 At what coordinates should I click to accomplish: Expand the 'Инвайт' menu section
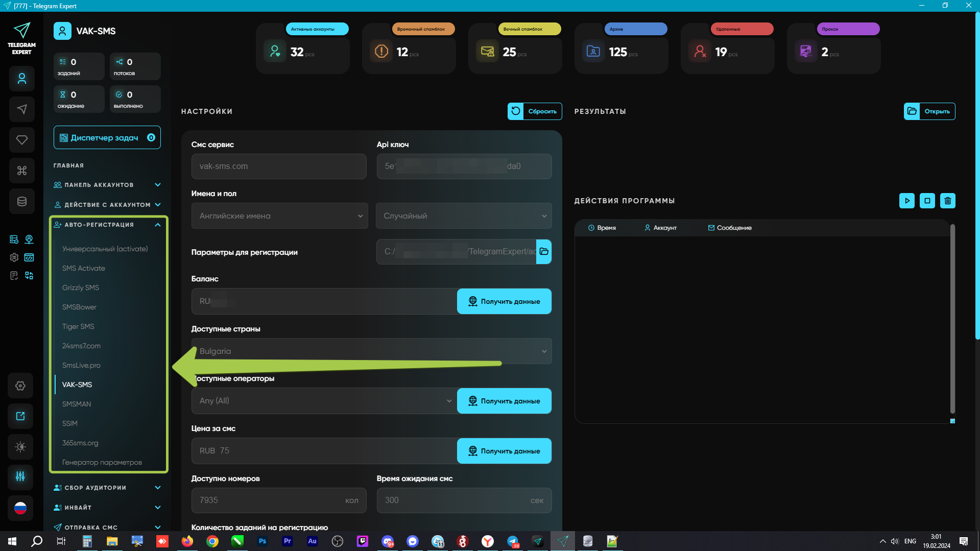pos(107,508)
